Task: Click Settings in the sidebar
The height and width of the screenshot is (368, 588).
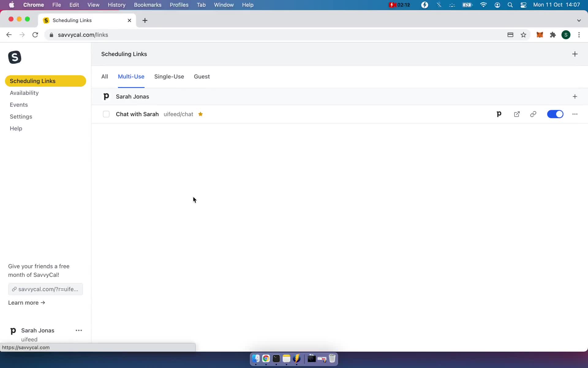Action: pyautogui.click(x=21, y=116)
